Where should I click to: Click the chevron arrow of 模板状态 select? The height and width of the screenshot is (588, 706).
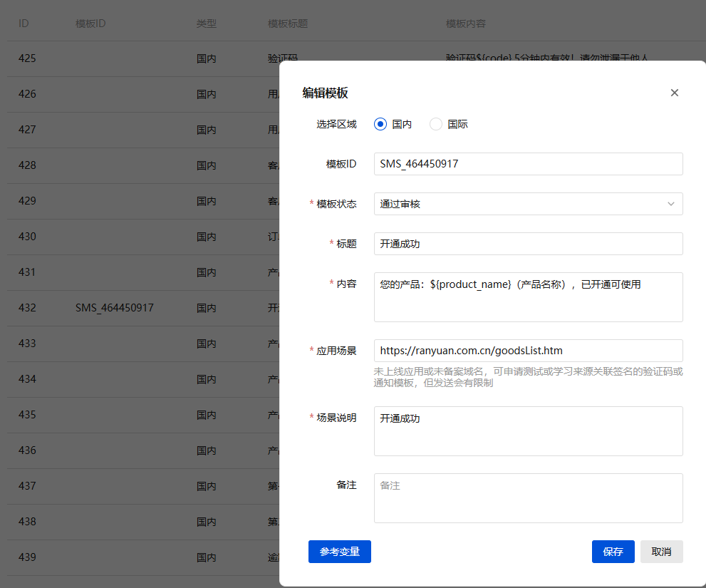coord(671,204)
